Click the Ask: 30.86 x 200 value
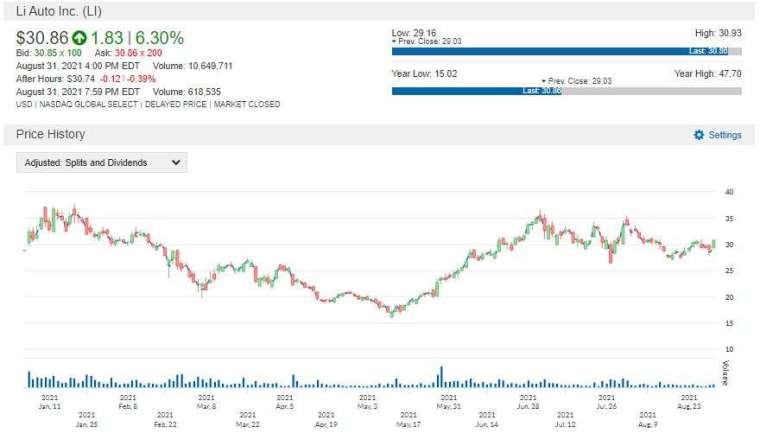 click(128, 53)
